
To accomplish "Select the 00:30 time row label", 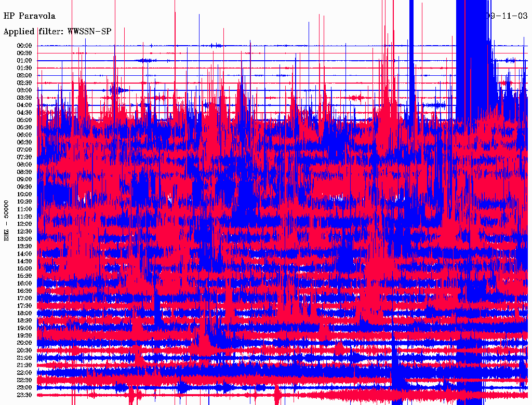I will pyautogui.click(x=24, y=53).
